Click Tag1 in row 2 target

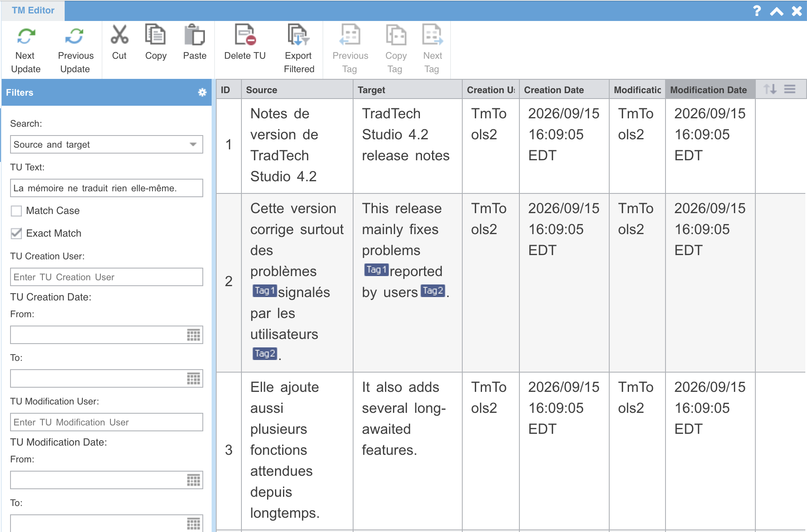(x=376, y=270)
